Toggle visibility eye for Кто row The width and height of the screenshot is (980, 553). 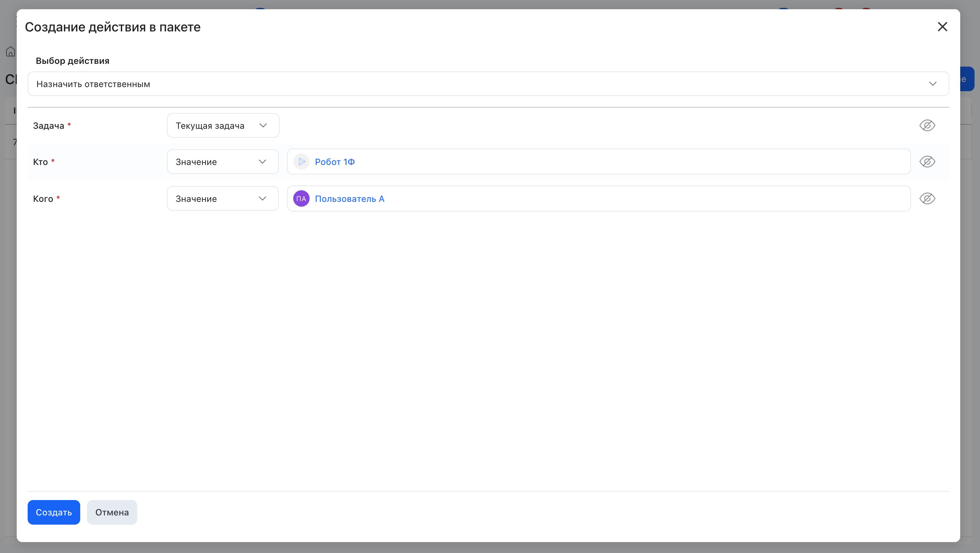tap(927, 162)
